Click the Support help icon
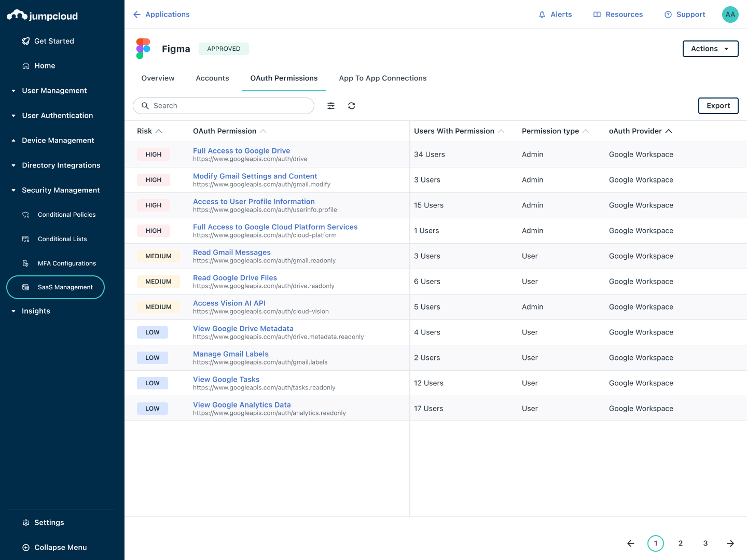 pos(668,14)
